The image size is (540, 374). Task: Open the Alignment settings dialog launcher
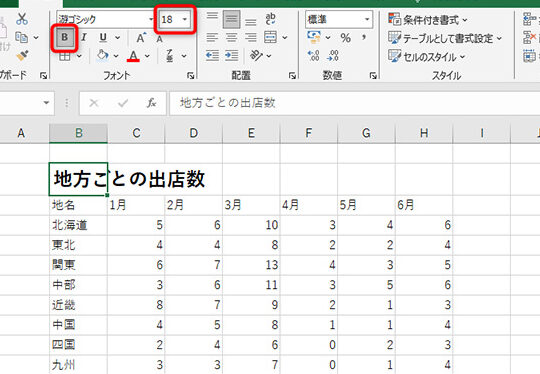tap(292, 75)
